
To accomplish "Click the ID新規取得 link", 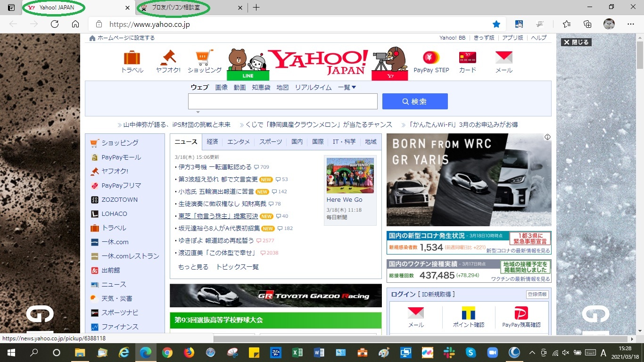I will tap(436, 294).
